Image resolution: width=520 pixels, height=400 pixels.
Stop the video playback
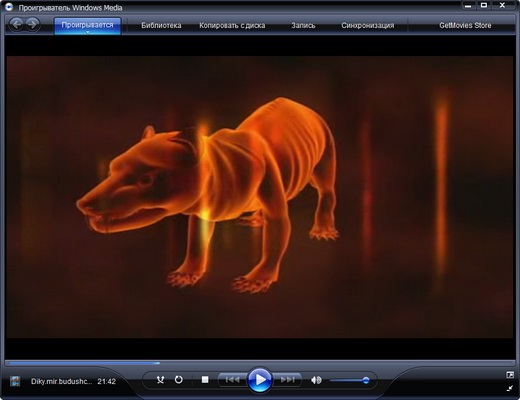[205, 380]
